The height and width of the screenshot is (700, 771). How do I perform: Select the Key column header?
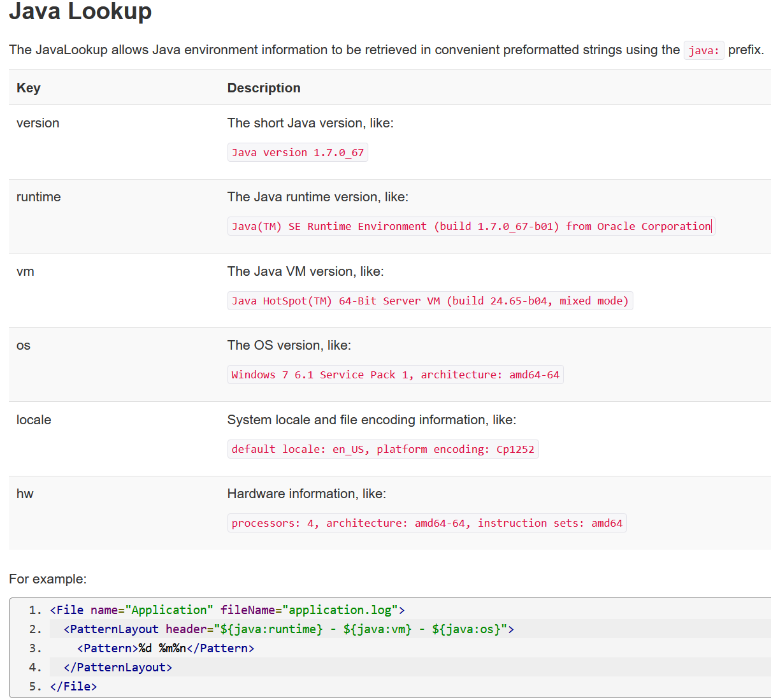point(29,88)
